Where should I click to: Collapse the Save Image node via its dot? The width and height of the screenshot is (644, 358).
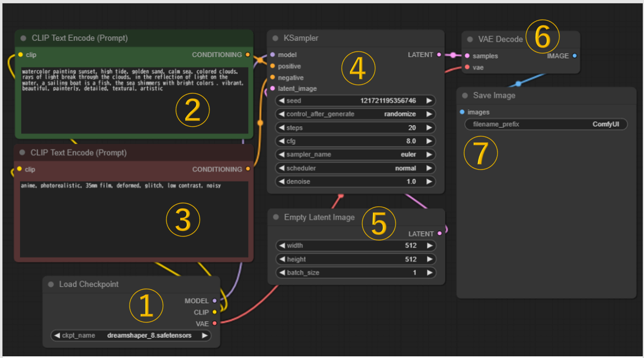click(465, 96)
